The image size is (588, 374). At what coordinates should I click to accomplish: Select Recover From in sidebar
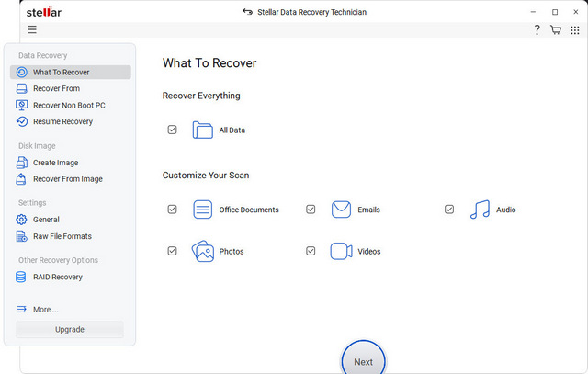pos(56,89)
